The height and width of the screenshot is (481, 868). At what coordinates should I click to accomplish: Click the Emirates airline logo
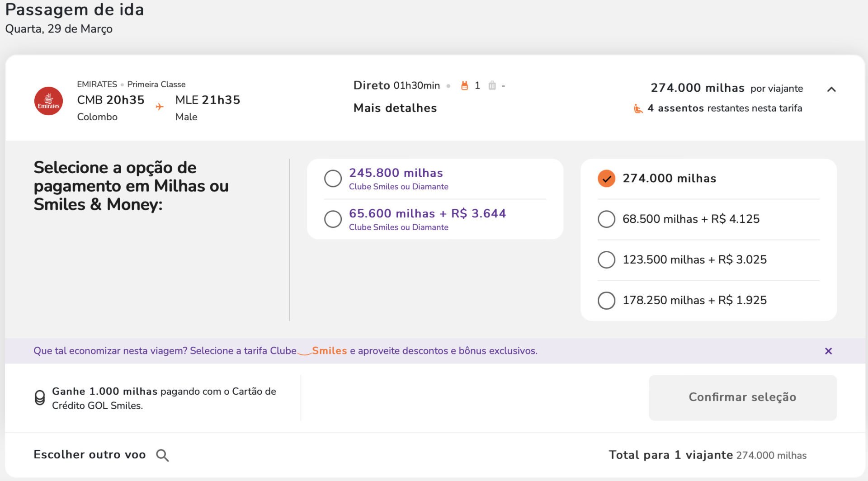click(48, 101)
